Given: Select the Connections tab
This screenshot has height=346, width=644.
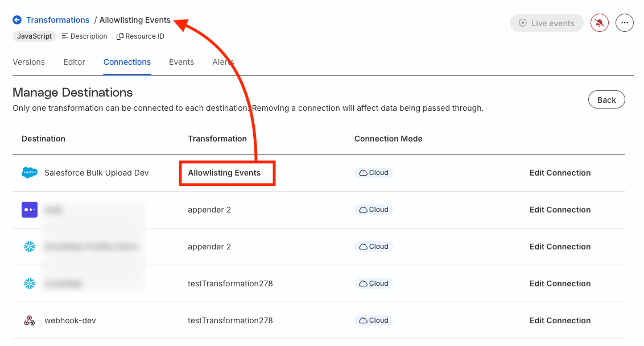Looking at the screenshot, I should pos(127,62).
